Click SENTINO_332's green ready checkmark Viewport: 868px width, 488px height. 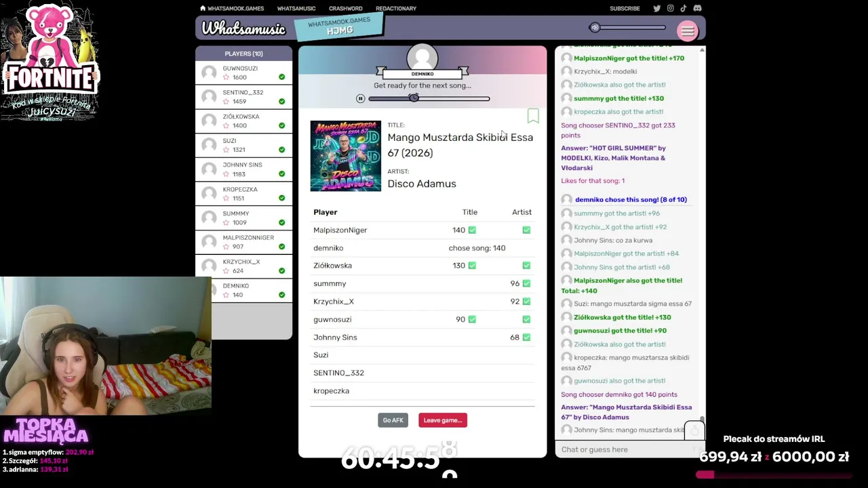(281, 102)
